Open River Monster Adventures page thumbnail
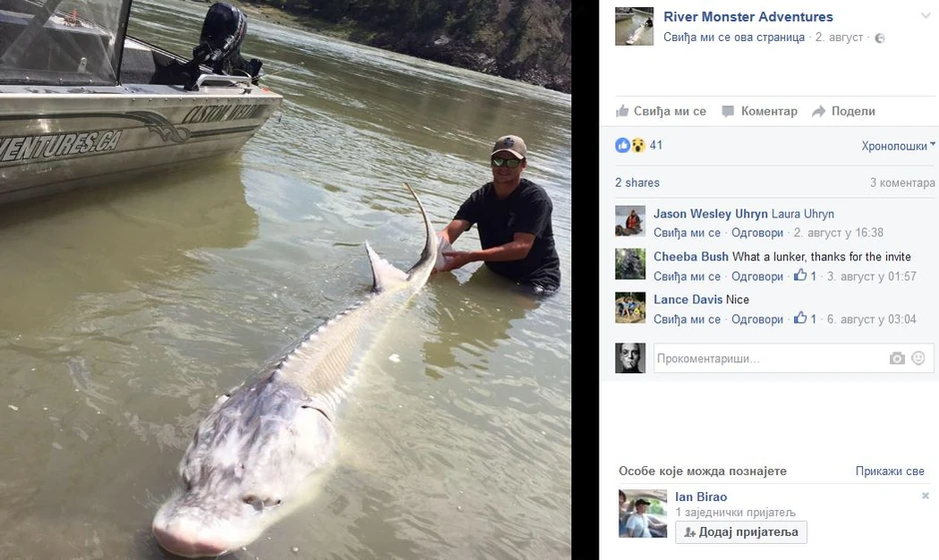Viewport: 939px width, 560px height. pyautogui.click(x=634, y=26)
